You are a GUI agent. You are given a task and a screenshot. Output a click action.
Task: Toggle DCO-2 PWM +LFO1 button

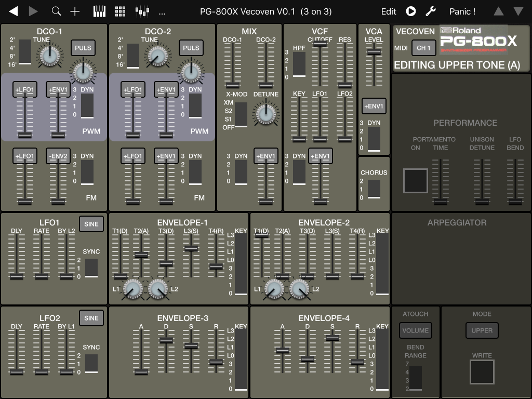pyautogui.click(x=132, y=89)
